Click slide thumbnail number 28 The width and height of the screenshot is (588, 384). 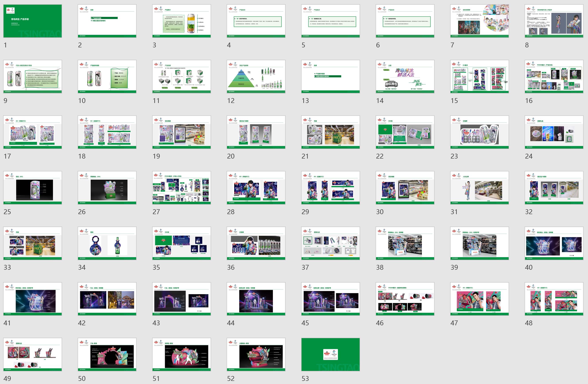(256, 188)
